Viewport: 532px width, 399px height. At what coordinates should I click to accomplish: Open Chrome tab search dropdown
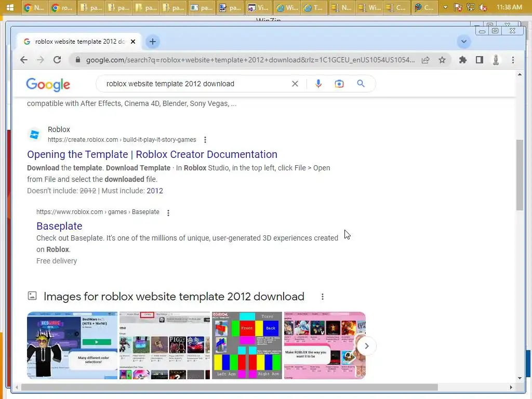(464, 42)
